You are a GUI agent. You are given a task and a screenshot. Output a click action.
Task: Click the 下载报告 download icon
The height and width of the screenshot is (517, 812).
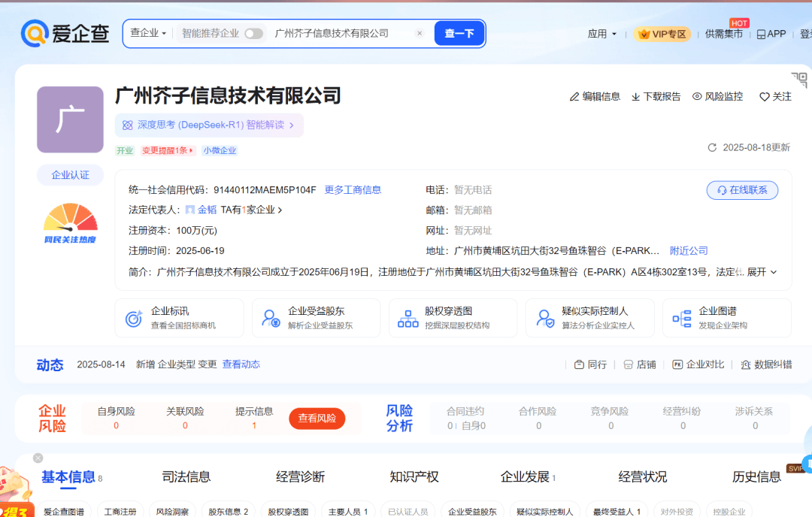click(x=635, y=97)
